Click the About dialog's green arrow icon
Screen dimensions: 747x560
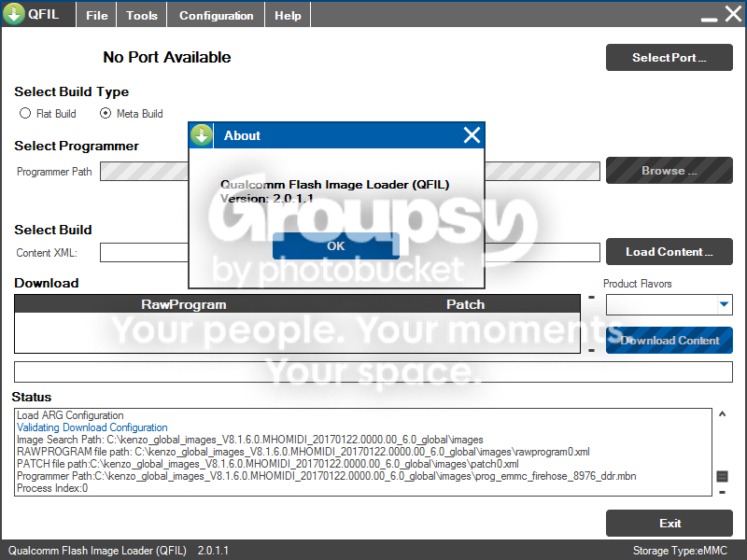pyautogui.click(x=202, y=135)
